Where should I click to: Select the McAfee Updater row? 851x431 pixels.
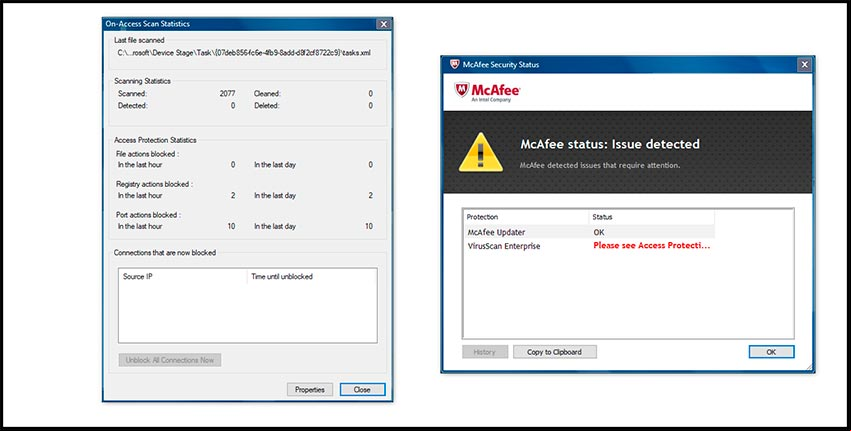[x=589, y=232]
